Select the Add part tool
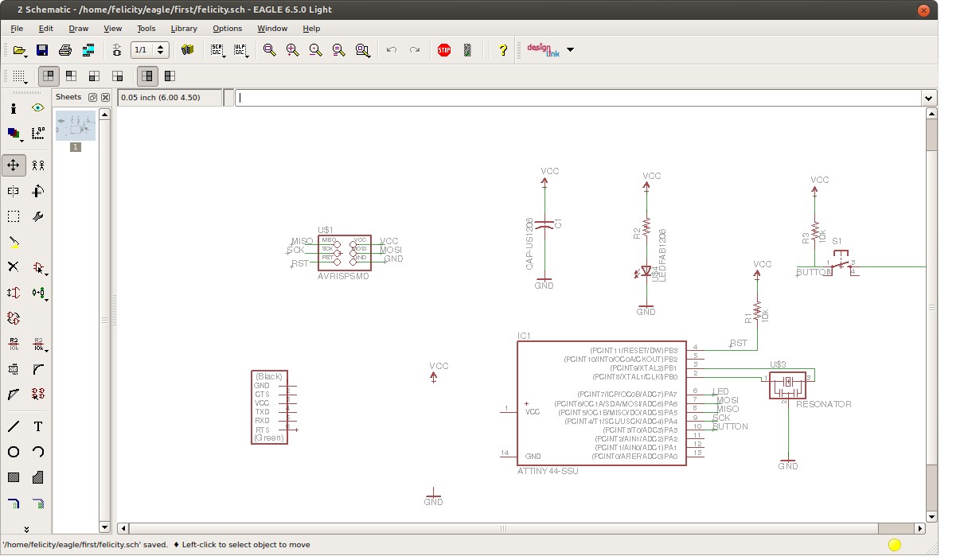 pyautogui.click(x=37, y=267)
